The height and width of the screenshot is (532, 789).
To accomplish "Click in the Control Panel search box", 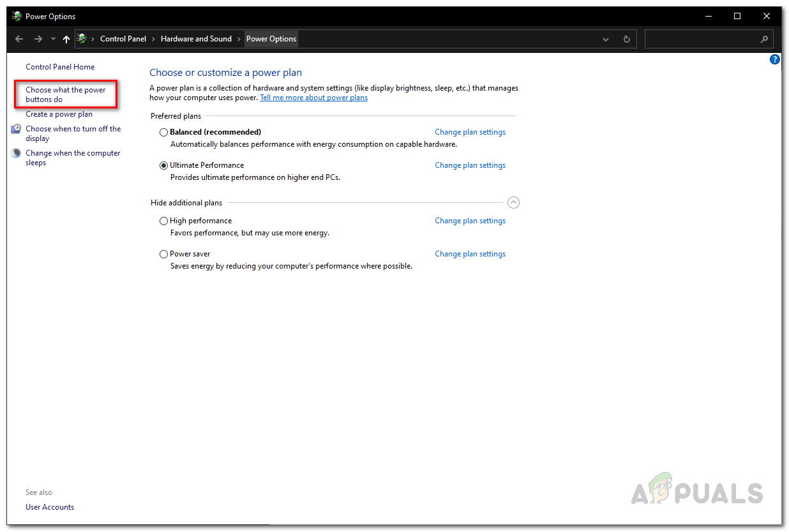I will point(702,39).
